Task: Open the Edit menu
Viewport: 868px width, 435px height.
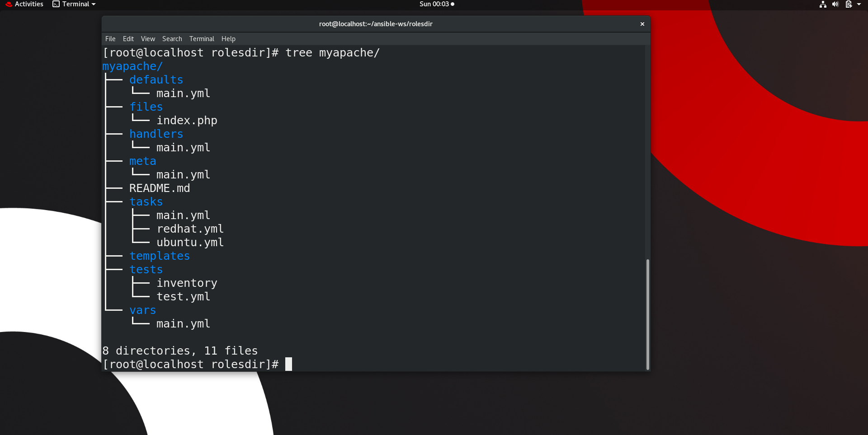Action: coord(128,39)
